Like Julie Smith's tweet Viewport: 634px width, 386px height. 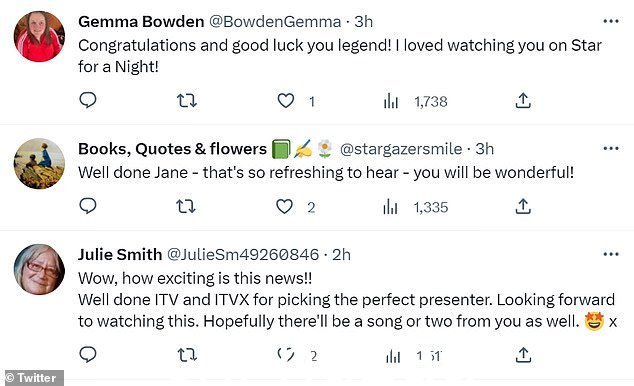(x=286, y=355)
